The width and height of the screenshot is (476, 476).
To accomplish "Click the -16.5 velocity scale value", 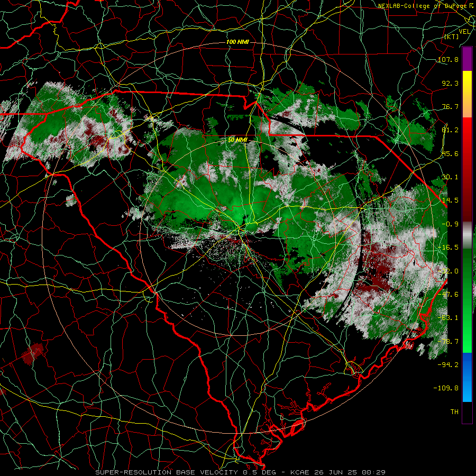I will click(448, 248).
